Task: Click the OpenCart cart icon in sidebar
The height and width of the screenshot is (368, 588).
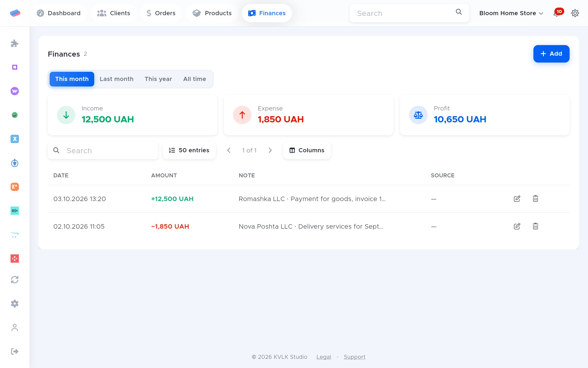Action: pos(14,235)
